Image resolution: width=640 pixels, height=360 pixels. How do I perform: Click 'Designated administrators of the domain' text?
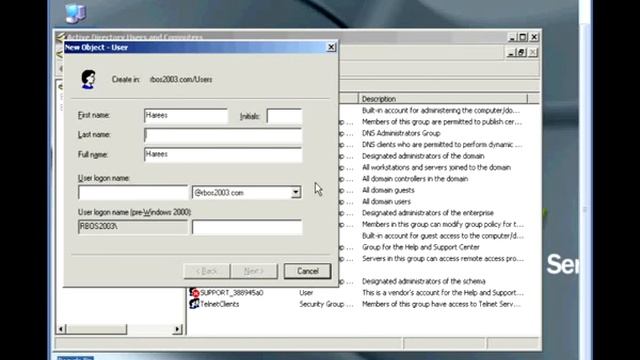(423, 156)
